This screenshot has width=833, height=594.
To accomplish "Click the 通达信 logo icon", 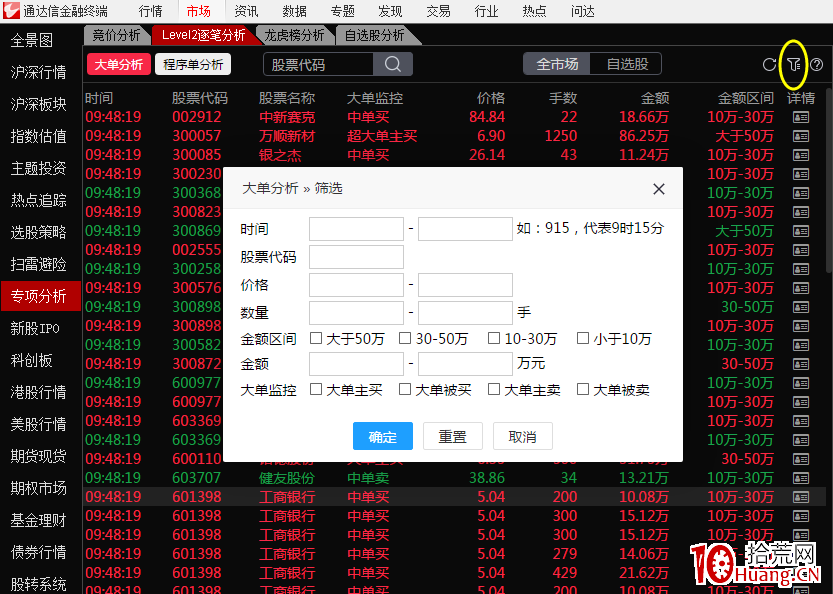I will [x=11, y=11].
